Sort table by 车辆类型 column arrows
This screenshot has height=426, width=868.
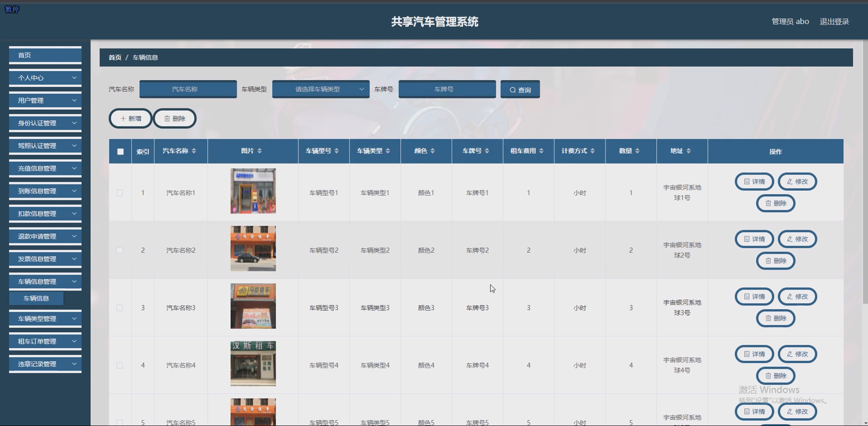point(388,151)
